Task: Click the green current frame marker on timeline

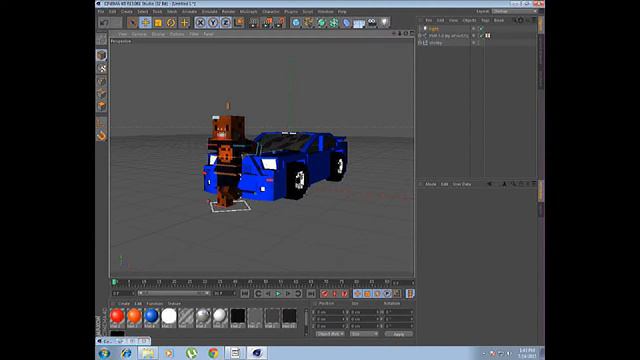Action: click(114, 282)
